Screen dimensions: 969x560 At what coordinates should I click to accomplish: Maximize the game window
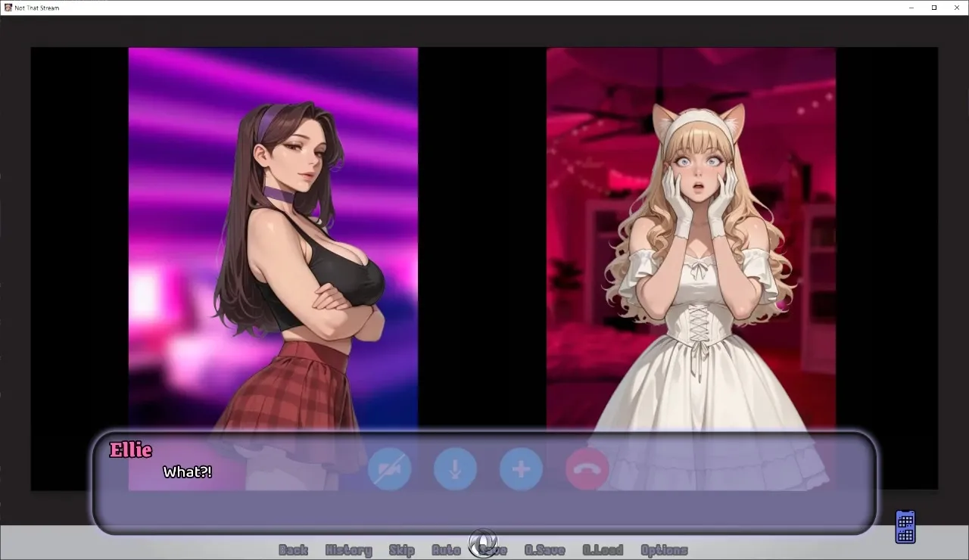point(934,8)
